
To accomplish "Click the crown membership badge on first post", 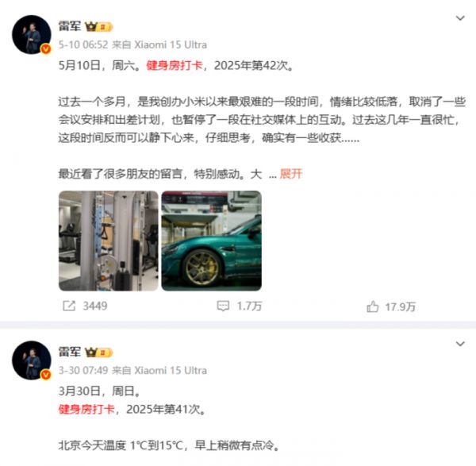I will [x=98, y=27].
